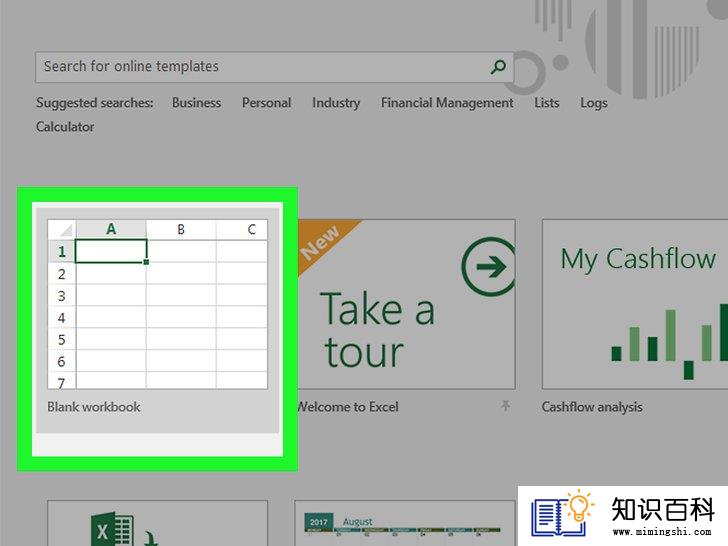Open the Industry suggested search
The image size is (728, 546).
[336, 103]
